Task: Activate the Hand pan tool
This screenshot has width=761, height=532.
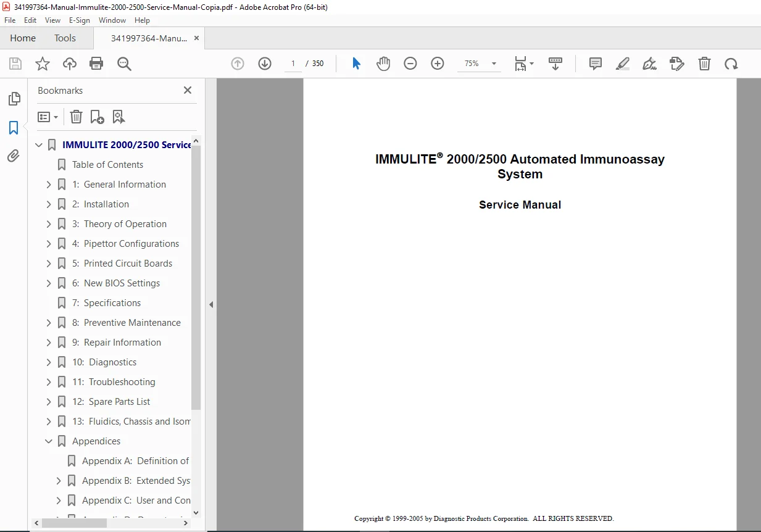Action: click(x=383, y=64)
